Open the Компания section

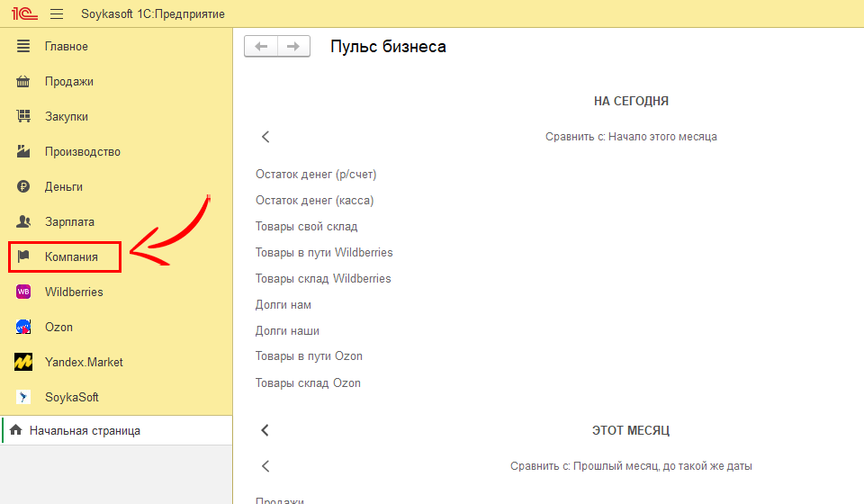coord(71,257)
